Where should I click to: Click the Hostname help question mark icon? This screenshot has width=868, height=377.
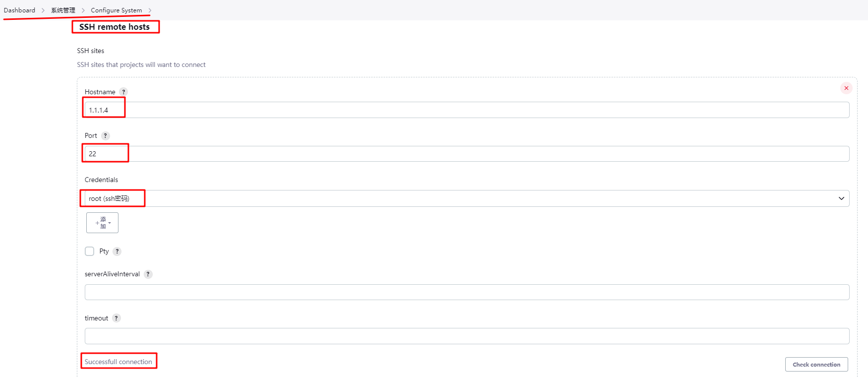124,92
